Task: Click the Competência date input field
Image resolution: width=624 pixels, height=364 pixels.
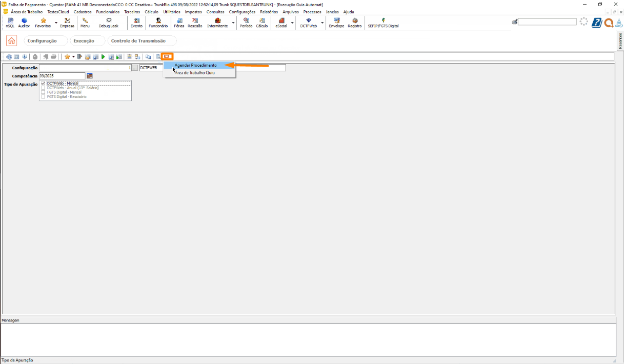Action: [62, 76]
